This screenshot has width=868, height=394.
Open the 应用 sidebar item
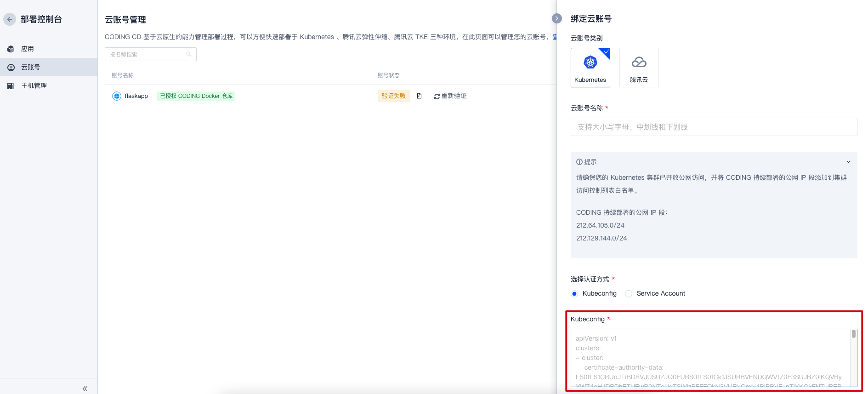[49, 49]
